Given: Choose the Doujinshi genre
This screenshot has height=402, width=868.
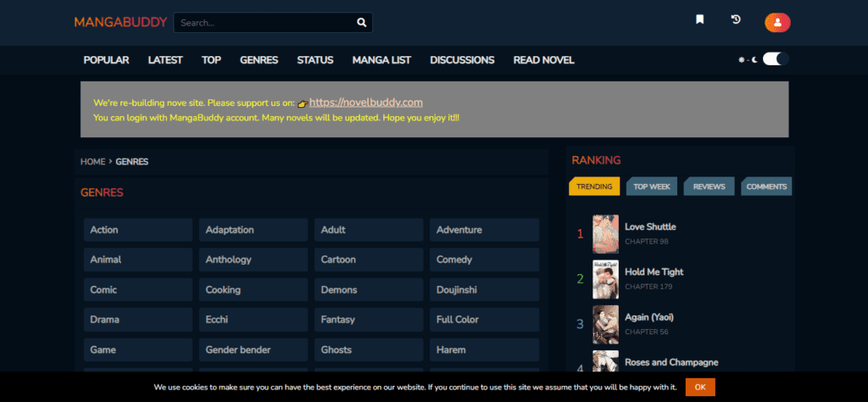Looking at the screenshot, I should coord(484,289).
